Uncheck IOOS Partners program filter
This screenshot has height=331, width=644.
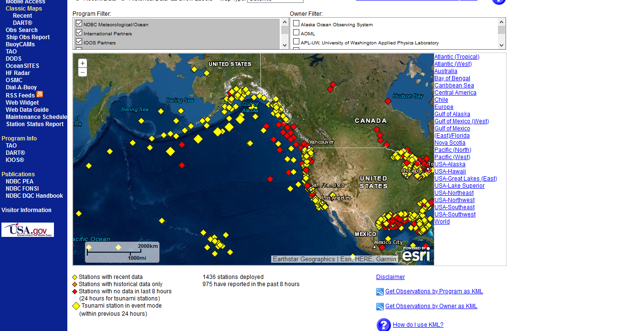[79, 42]
